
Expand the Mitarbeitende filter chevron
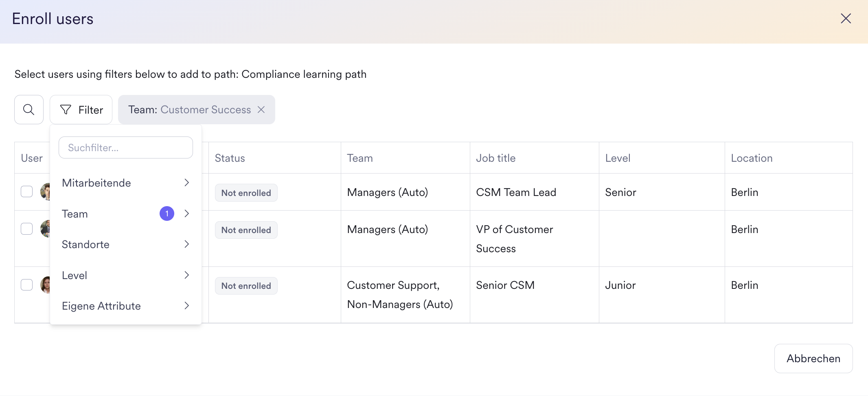(x=186, y=183)
